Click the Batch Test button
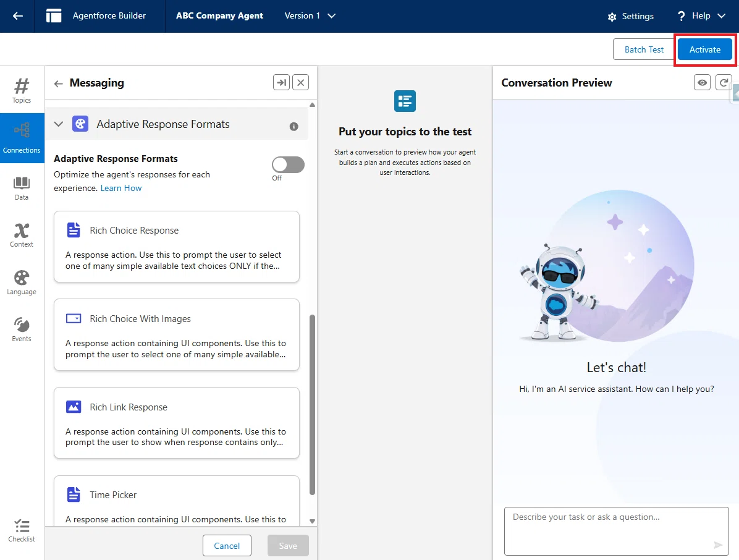 [x=644, y=49]
